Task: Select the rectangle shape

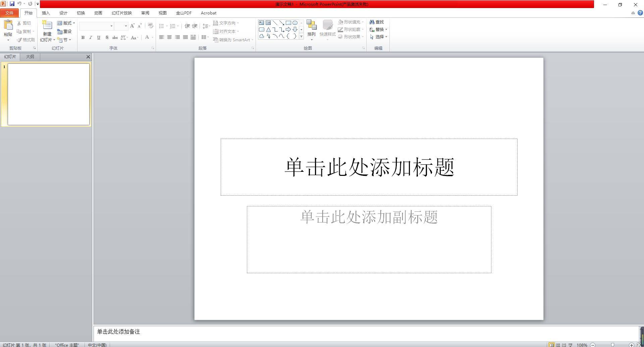Action: pyautogui.click(x=288, y=23)
